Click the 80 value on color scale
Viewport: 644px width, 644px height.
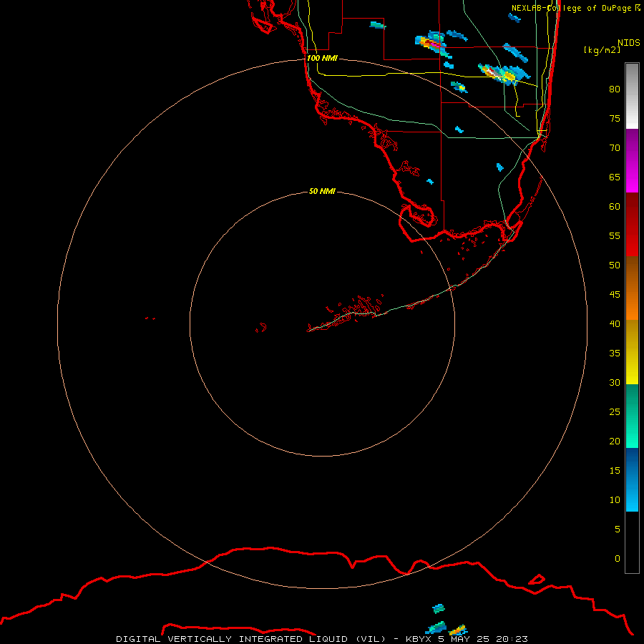click(615, 89)
